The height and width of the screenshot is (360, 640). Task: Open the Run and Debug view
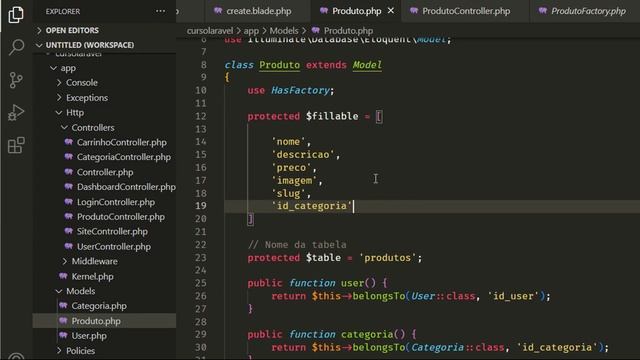click(x=16, y=113)
